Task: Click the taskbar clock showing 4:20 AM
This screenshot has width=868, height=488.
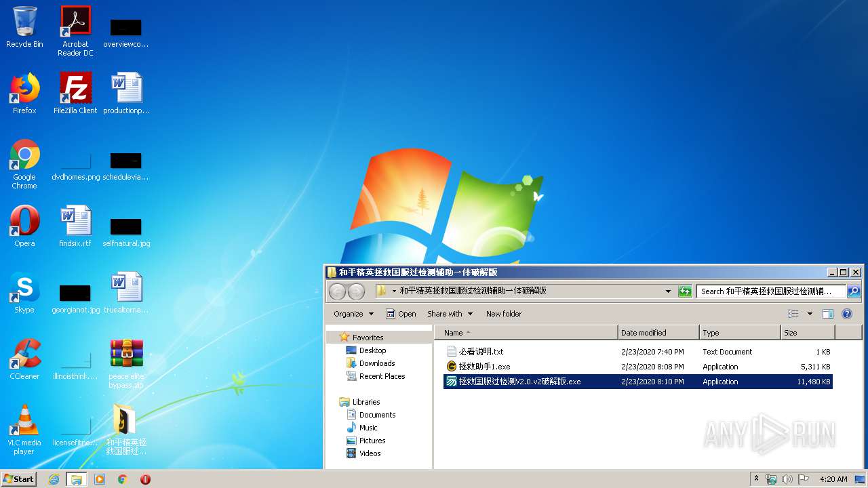Action: click(x=833, y=479)
